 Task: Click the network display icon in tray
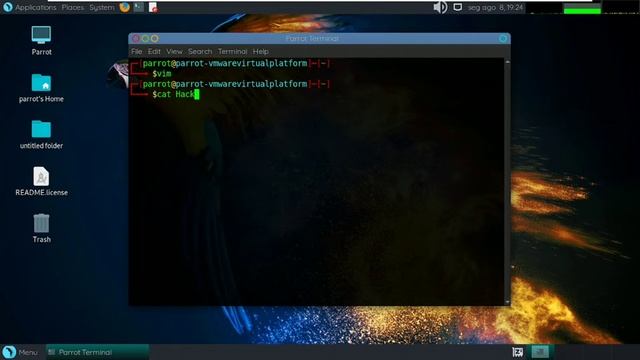458,7
